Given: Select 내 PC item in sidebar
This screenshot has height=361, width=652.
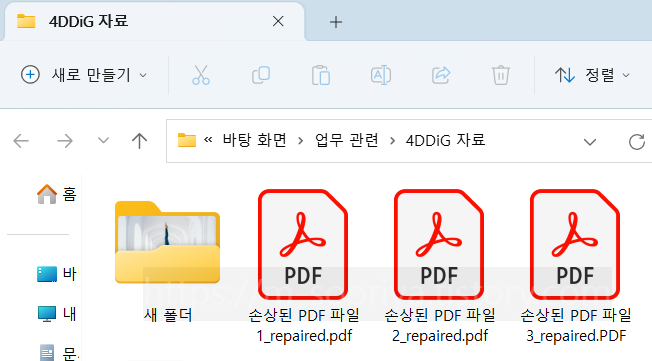Looking at the screenshot, I should click(x=57, y=314).
